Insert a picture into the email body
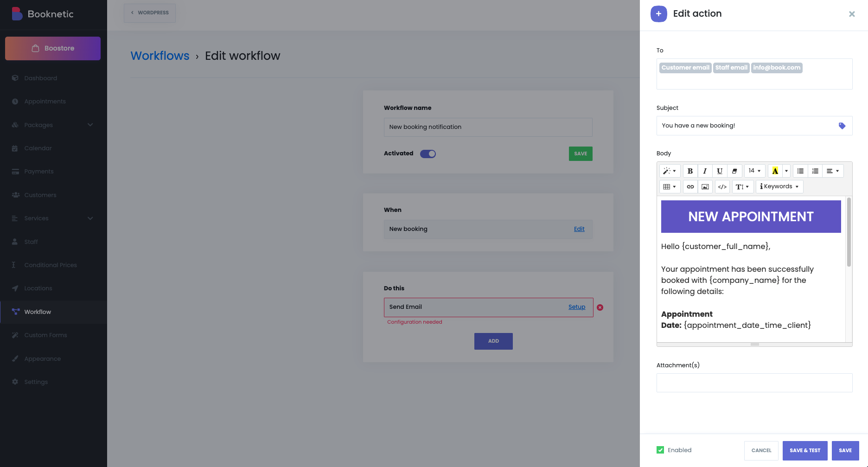The image size is (868, 467). point(705,187)
